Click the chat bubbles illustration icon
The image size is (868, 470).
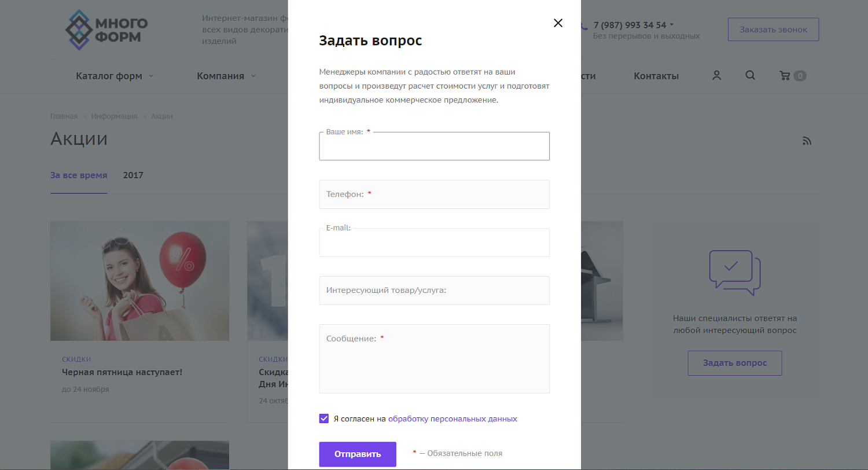[734, 272]
